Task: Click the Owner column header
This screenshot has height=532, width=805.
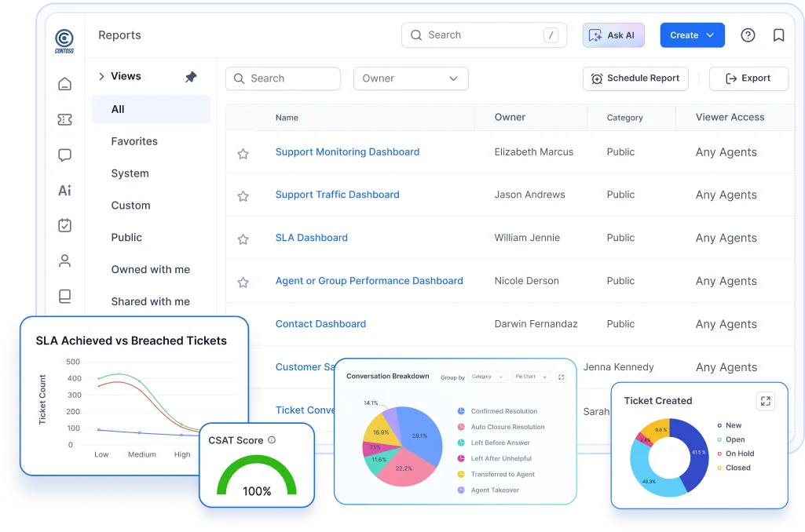Action: point(510,117)
